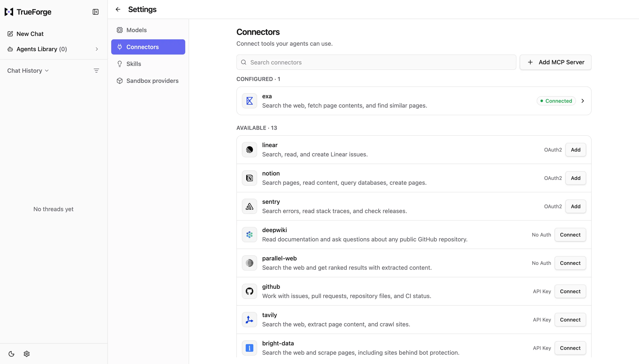Click 'No threads yet' text
Viewport: 639px width, 364px height.
tap(53, 209)
